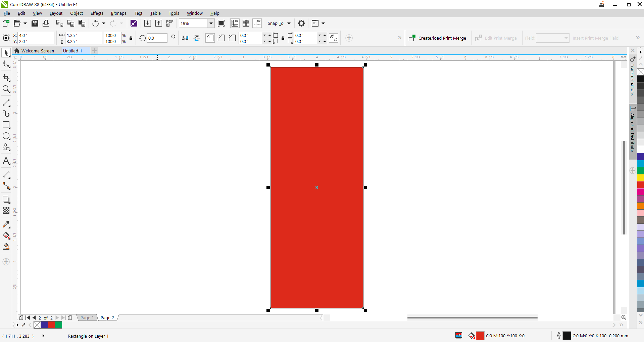Save the current document
Viewport: 644px width, 342px height.
35,23
